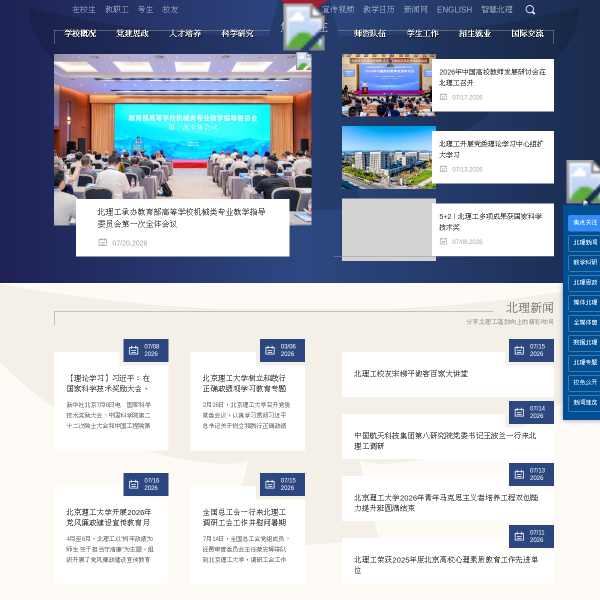Select 媒体北理 in the side navigation
600x600 pixels.
(584, 302)
